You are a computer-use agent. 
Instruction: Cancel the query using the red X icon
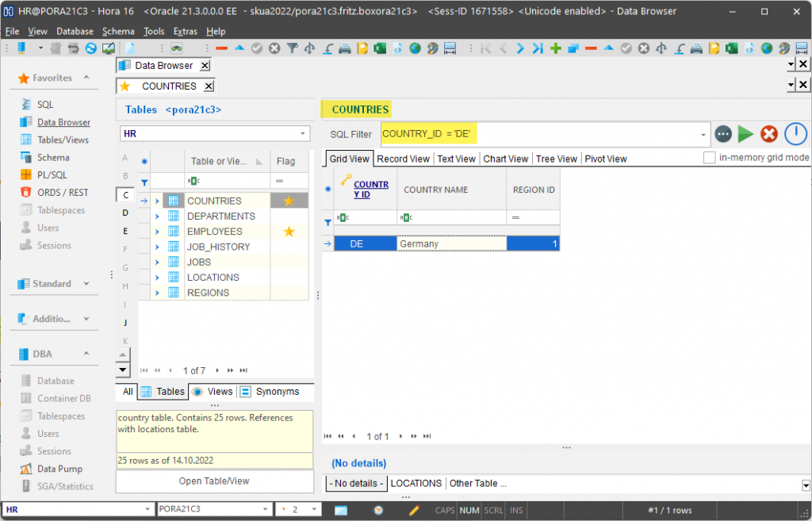coord(768,134)
